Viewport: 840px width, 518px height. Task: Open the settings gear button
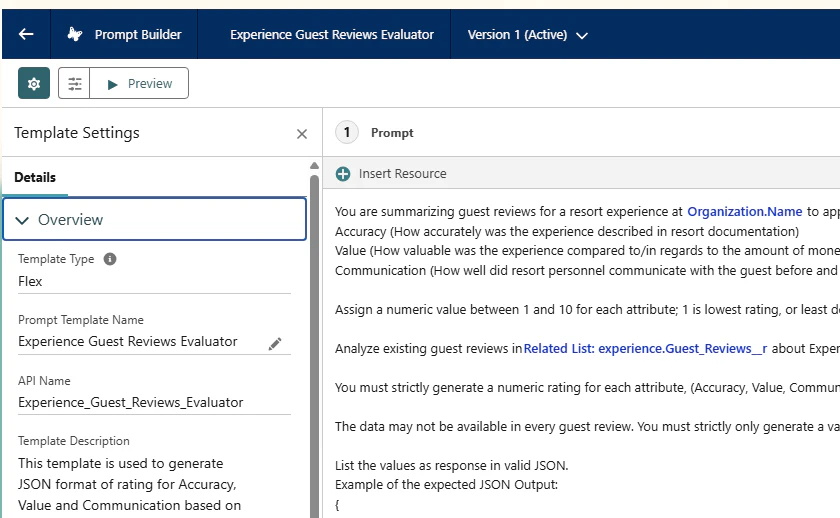[34, 84]
